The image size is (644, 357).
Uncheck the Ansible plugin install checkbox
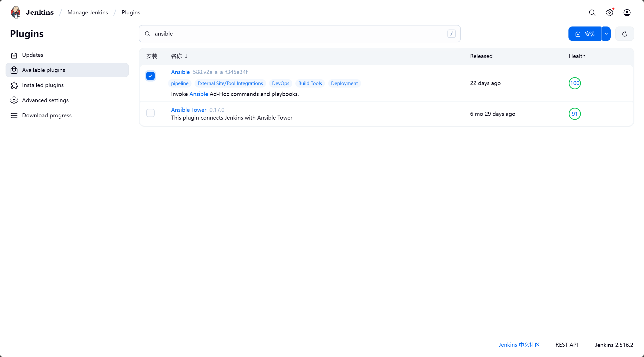[x=150, y=76]
